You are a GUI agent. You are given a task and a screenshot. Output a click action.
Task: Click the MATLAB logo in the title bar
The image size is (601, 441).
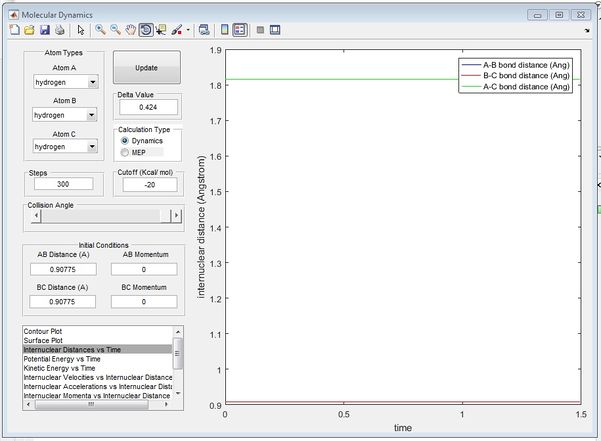click(x=13, y=15)
